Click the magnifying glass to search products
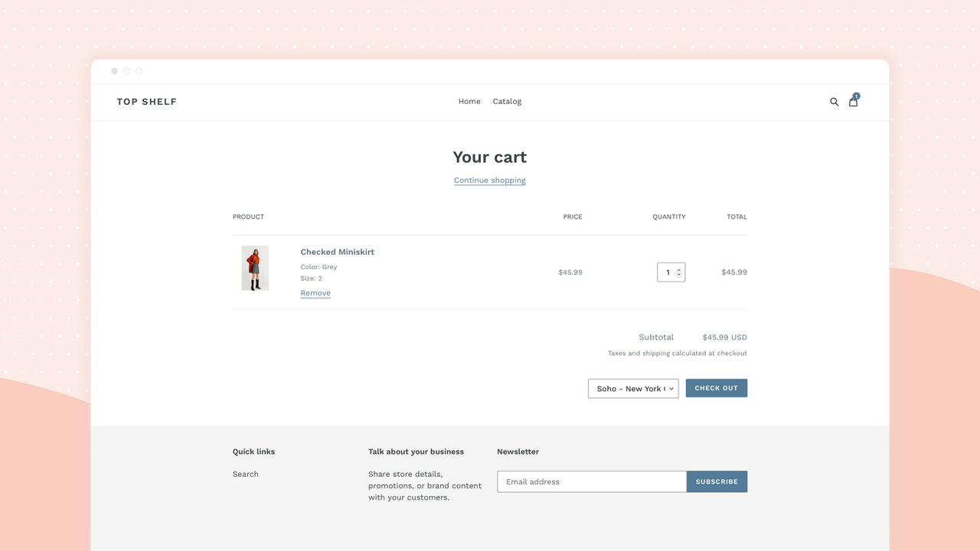This screenshot has height=551, width=980. tap(834, 101)
